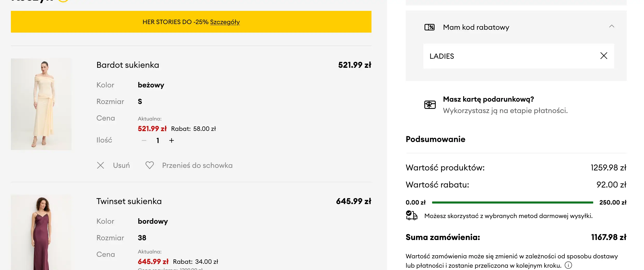Click the Mam kod rabatowy header label
Screen dimensions: 644x270
tap(476, 27)
